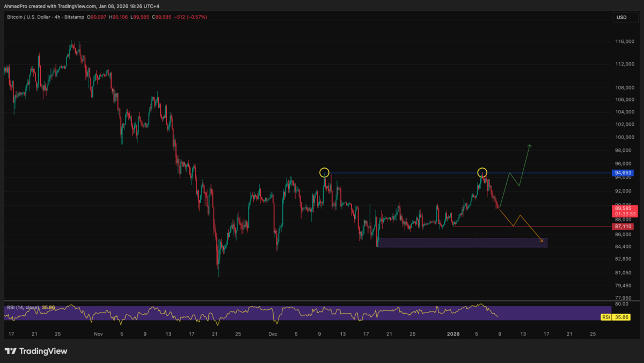Select the right yellow circle drawing on the January peak

(482, 173)
